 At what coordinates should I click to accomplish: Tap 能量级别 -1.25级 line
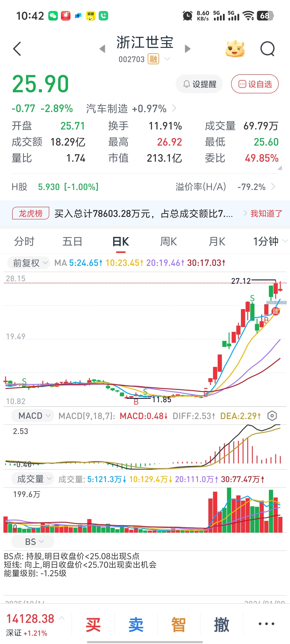pos(35,573)
